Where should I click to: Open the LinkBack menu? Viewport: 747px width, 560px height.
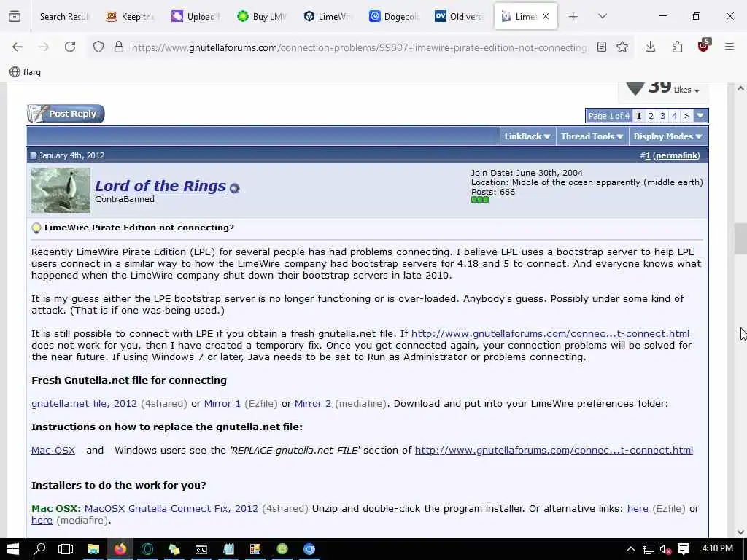527,136
